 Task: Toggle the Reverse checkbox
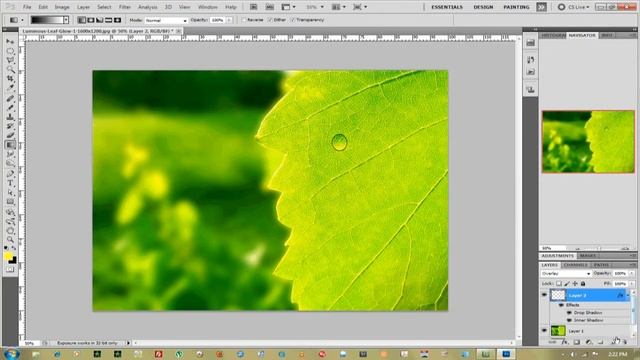click(244, 20)
